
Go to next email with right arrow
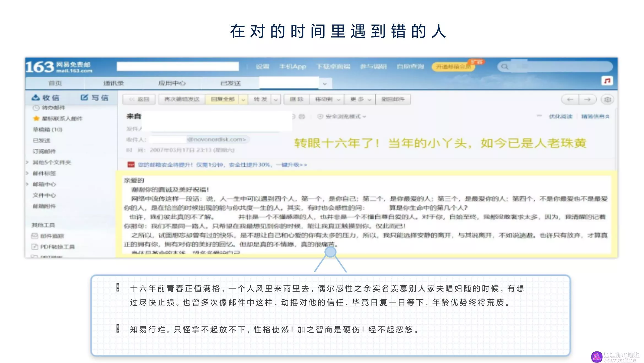coord(587,99)
